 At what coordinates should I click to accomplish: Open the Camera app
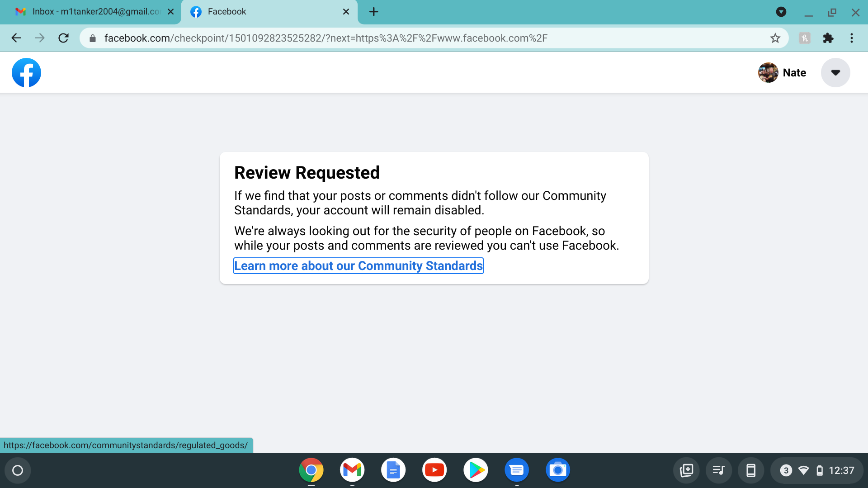[x=557, y=470]
